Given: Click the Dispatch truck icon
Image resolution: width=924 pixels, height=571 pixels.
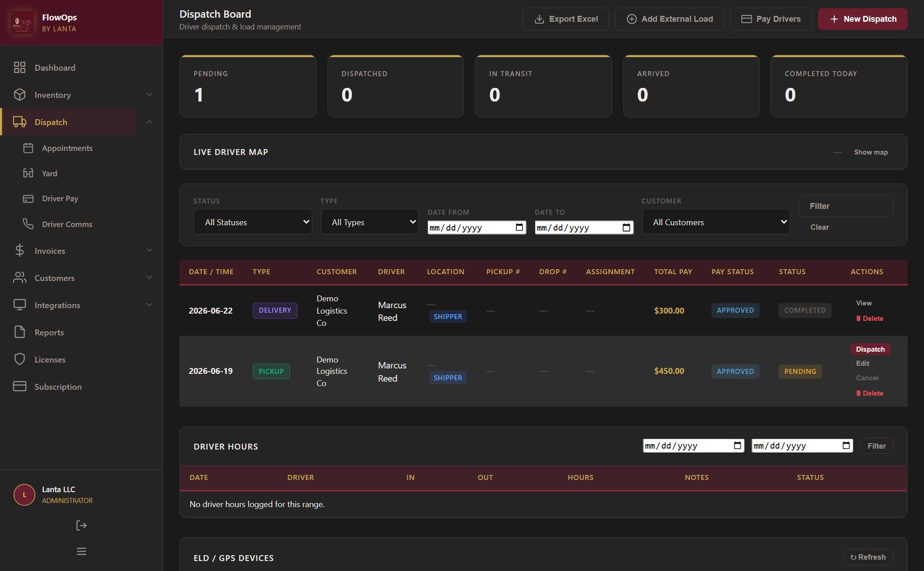Looking at the screenshot, I should [x=19, y=122].
